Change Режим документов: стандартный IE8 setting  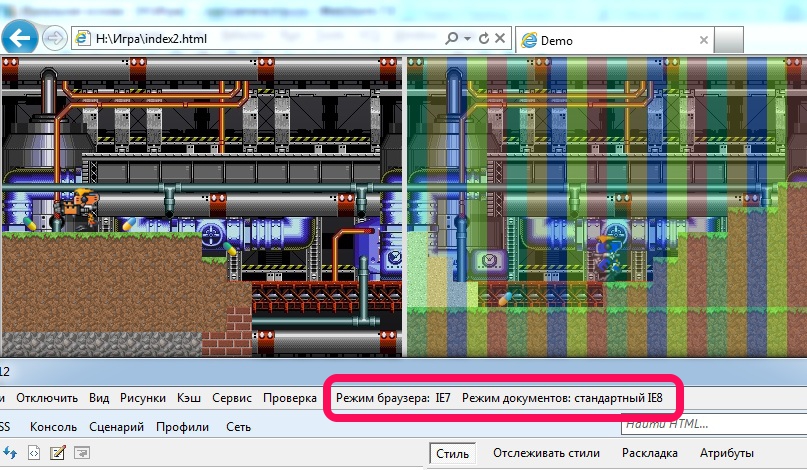[562, 398]
